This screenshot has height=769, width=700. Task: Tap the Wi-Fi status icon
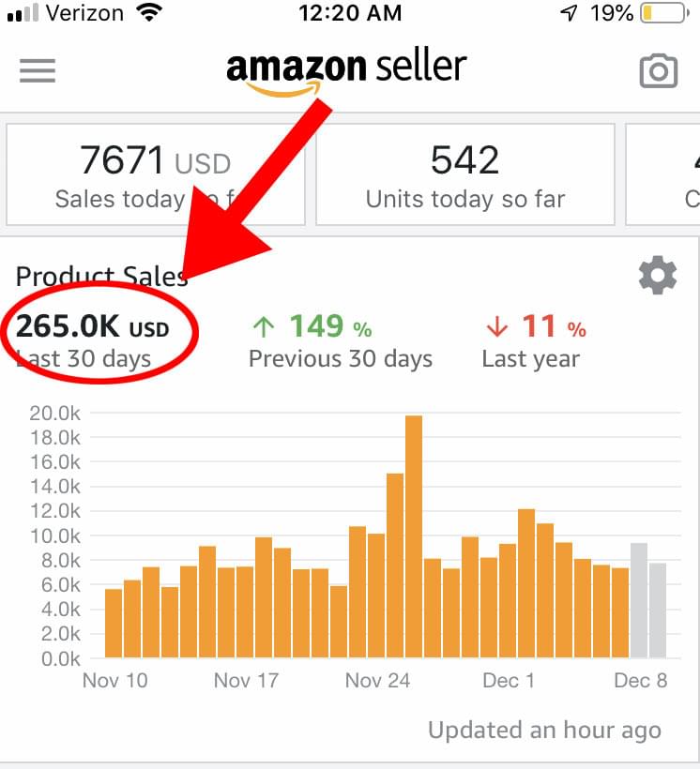149,12
